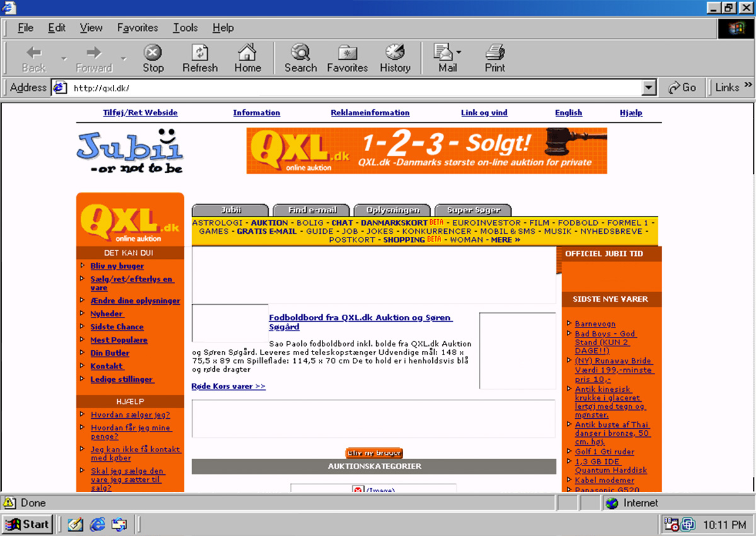
Task: Open the Tools menu
Action: [x=185, y=28]
